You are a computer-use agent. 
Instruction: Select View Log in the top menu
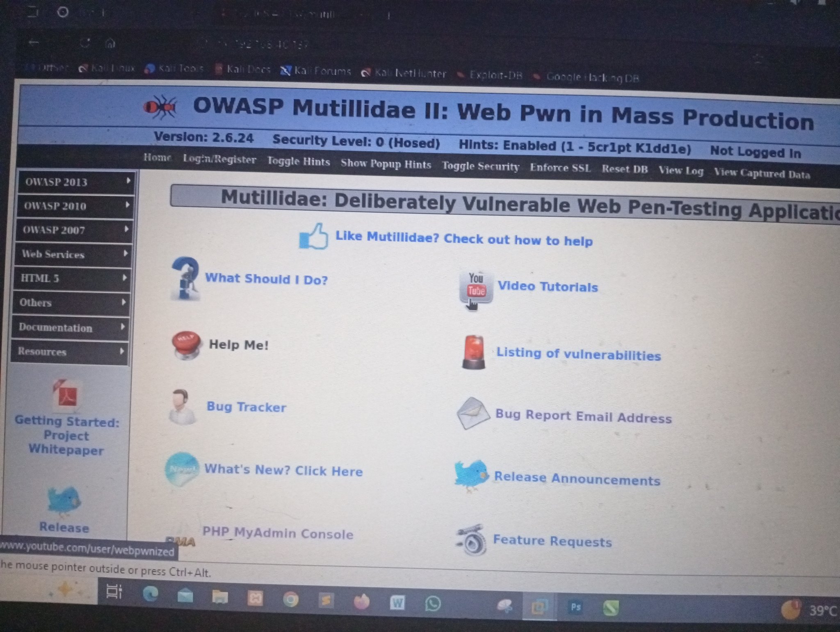[x=680, y=171]
